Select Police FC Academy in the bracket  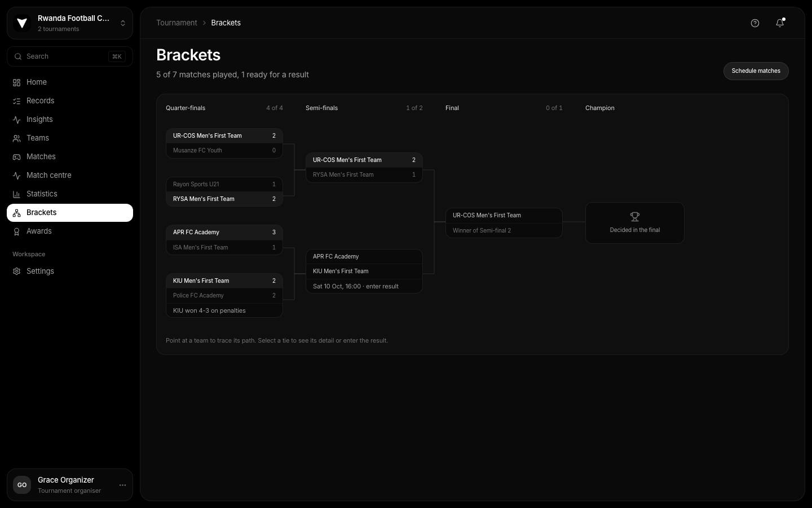224,296
